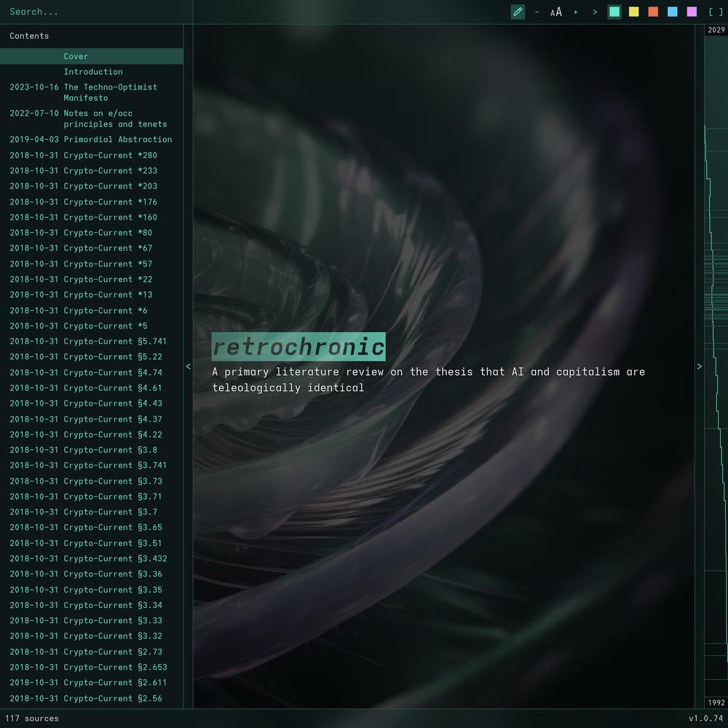Open Crypto-Current *13
728x728 pixels.
[92, 295]
